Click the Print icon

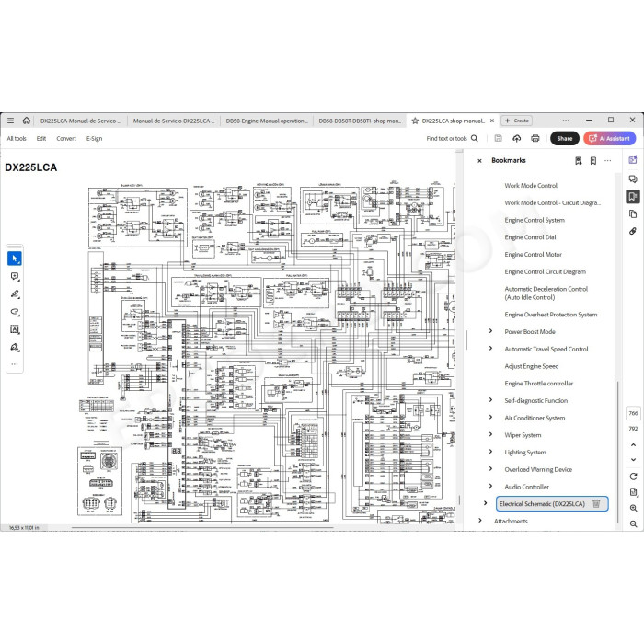[535, 138]
